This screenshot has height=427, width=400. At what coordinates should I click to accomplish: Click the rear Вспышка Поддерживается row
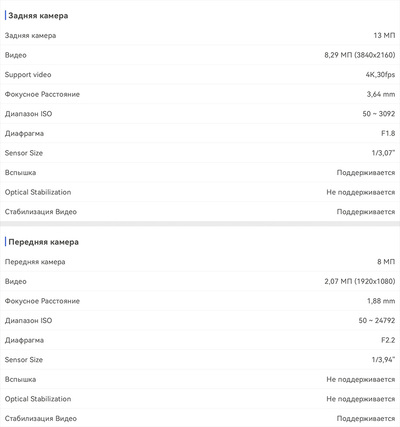click(x=200, y=173)
